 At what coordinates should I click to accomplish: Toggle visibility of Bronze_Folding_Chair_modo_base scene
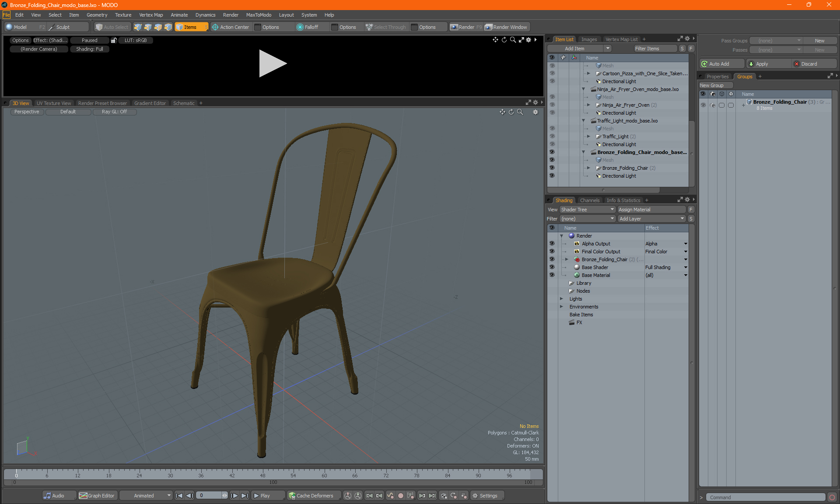tap(552, 152)
